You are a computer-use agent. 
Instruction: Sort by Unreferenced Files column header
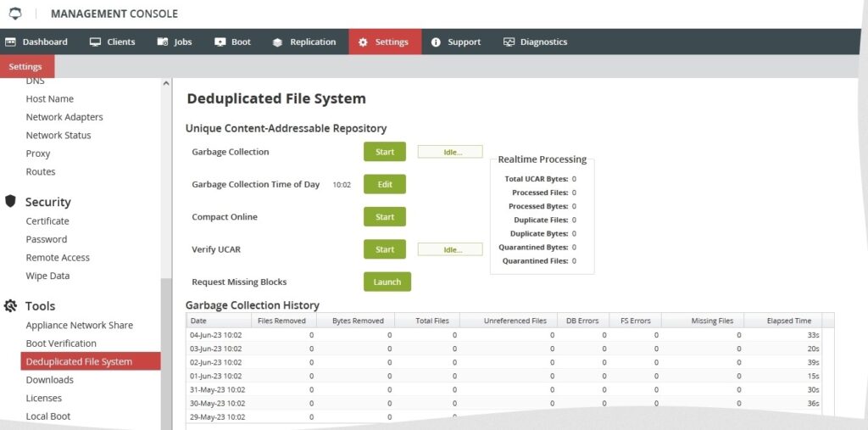(509, 321)
